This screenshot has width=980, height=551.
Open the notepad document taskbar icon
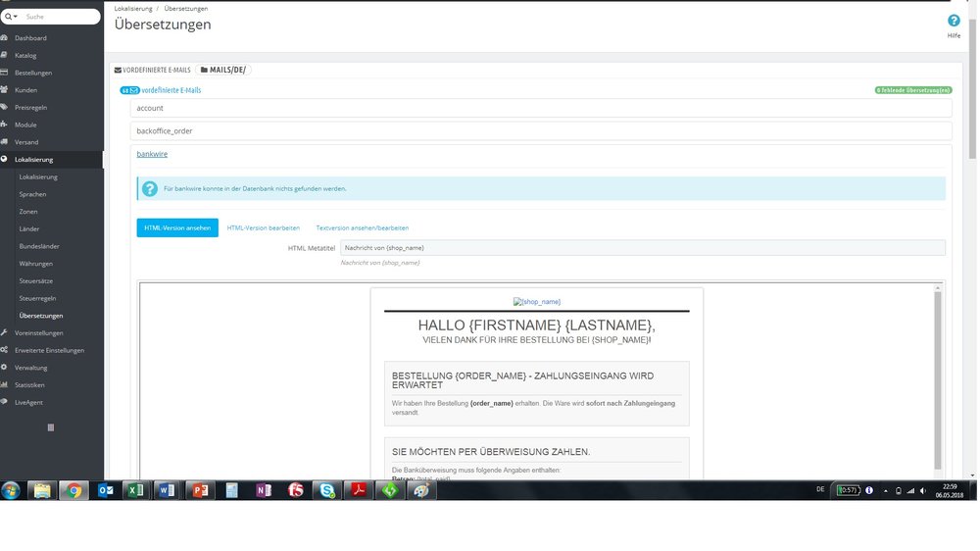tap(232, 491)
